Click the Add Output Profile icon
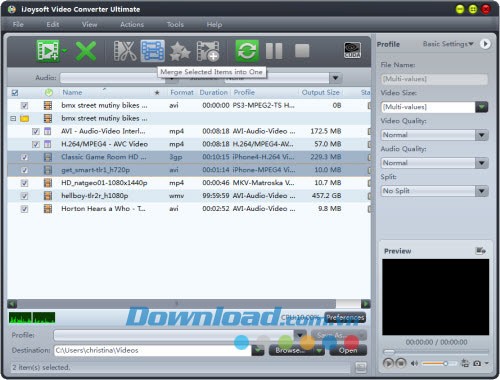Image resolution: width=500 pixels, height=380 pixels. [x=208, y=51]
